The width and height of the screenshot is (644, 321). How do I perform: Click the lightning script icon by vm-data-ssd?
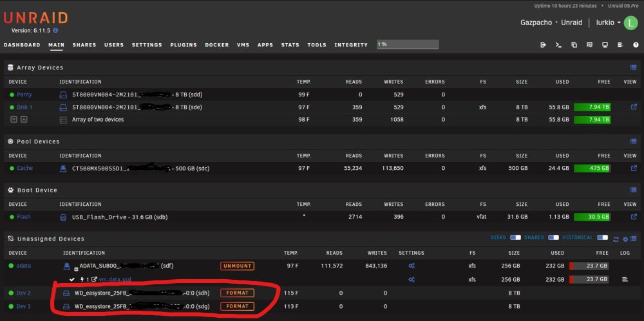pyautogui.click(x=82, y=280)
